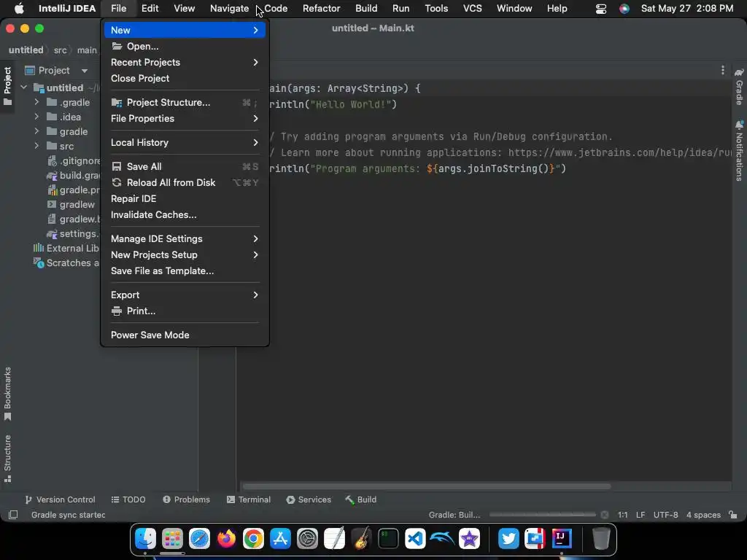
Task: Choose Repair IDE entry
Action: click(x=185, y=198)
